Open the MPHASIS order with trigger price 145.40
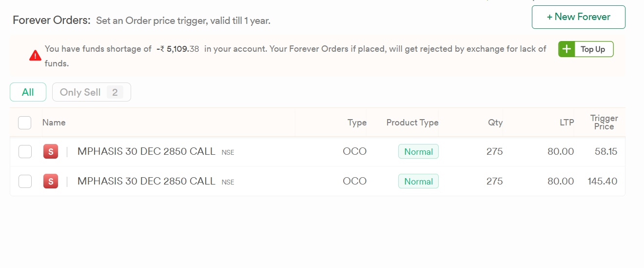The image size is (644, 268). coord(146,182)
